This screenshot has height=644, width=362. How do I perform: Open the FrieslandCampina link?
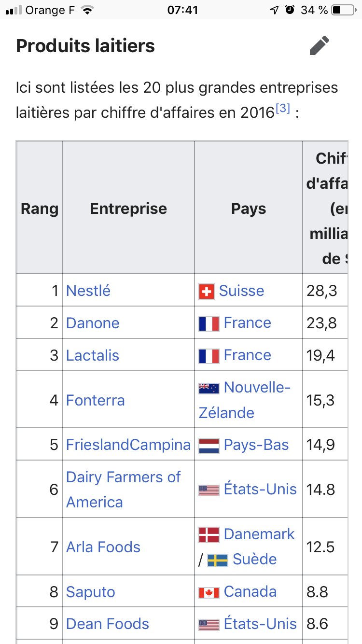pos(128,445)
